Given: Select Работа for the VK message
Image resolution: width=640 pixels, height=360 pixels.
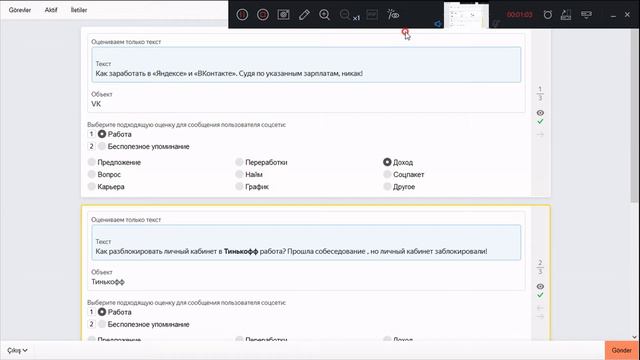Looking at the screenshot, I should 102,134.
